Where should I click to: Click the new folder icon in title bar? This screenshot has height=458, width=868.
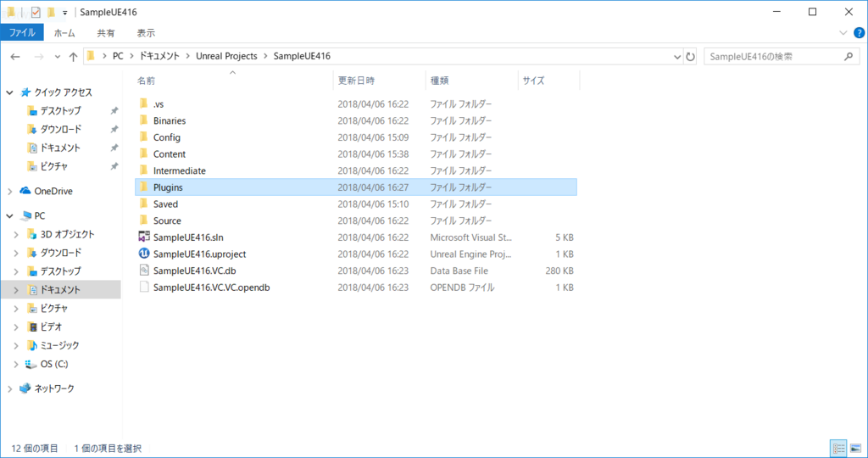click(51, 12)
